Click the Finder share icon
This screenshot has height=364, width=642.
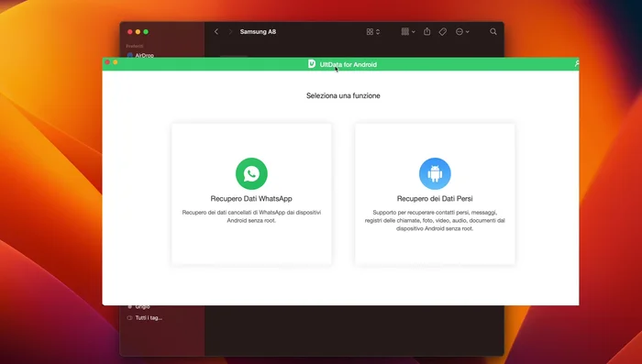(427, 31)
